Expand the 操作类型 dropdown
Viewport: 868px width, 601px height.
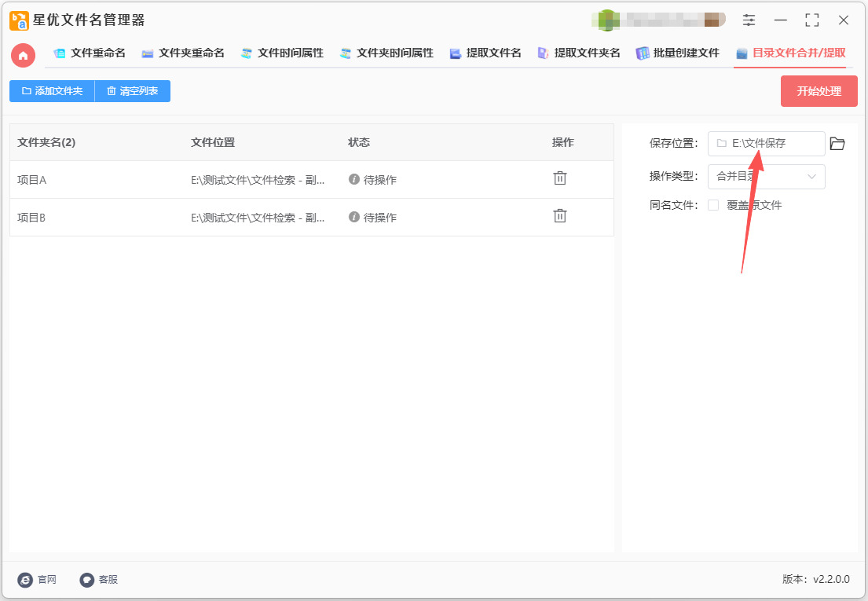tap(766, 177)
